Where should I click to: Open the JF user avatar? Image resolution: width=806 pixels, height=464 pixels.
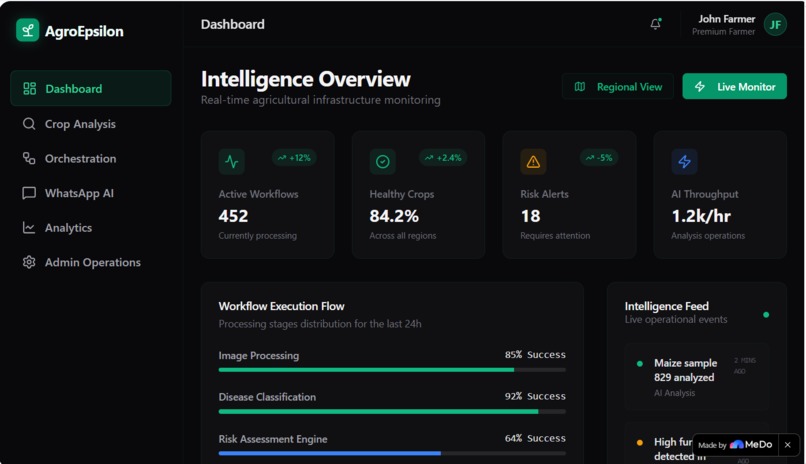tap(775, 24)
